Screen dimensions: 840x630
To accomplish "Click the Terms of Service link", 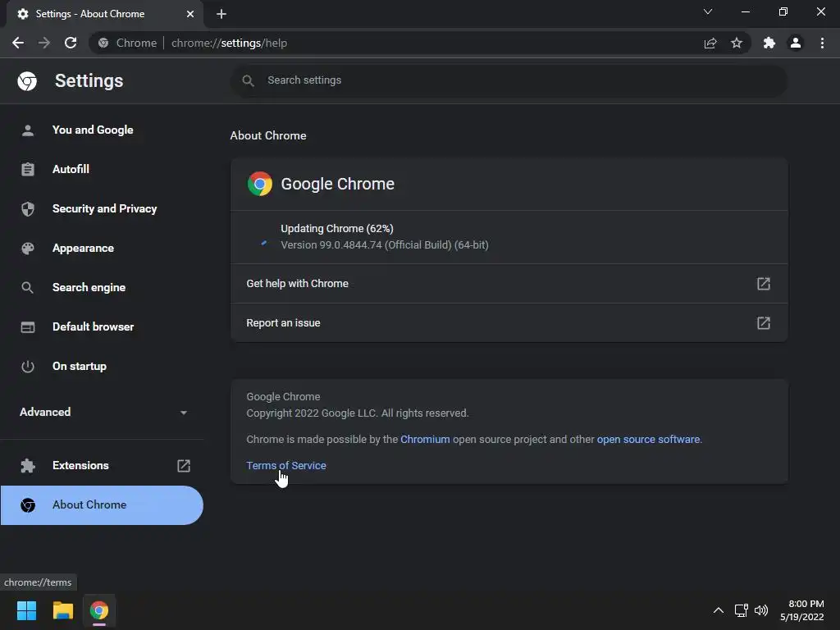I will [286, 466].
